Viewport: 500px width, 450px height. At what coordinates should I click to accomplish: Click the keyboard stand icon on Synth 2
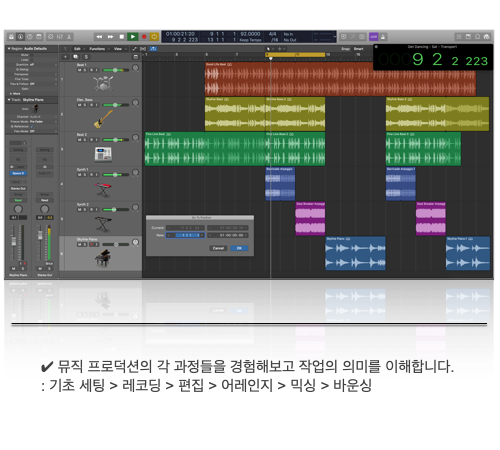[103, 224]
